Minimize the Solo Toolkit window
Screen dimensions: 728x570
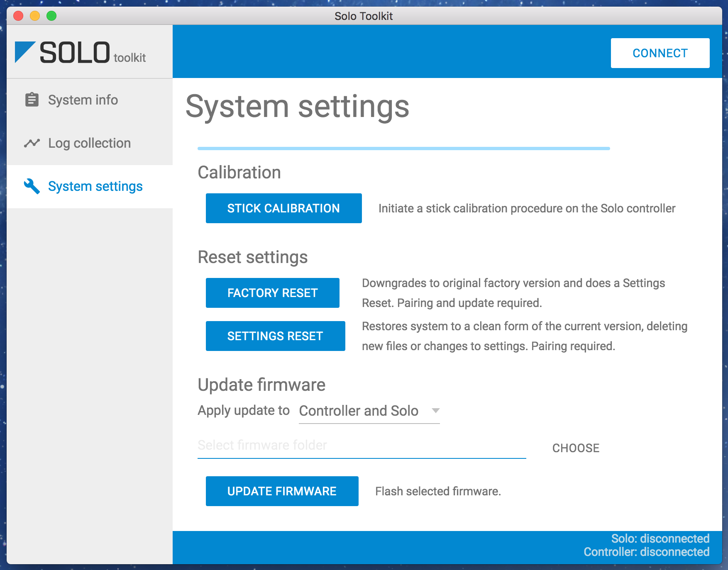[x=35, y=16]
